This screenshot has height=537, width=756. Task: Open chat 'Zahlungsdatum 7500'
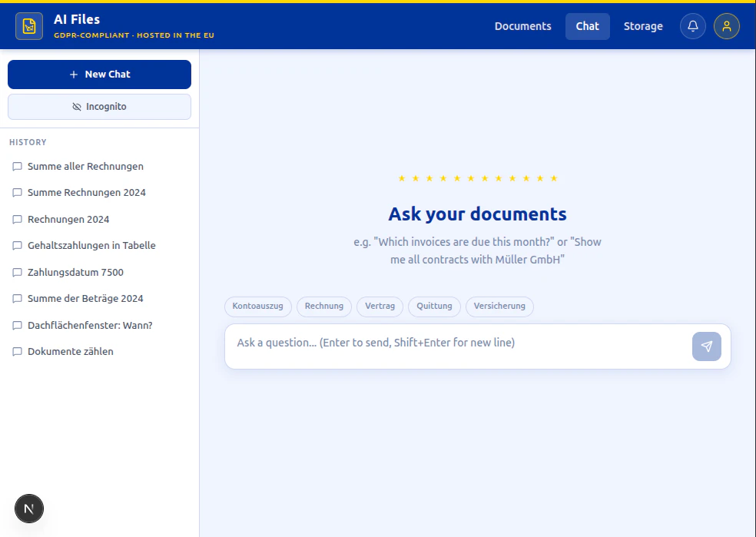coord(99,273)
